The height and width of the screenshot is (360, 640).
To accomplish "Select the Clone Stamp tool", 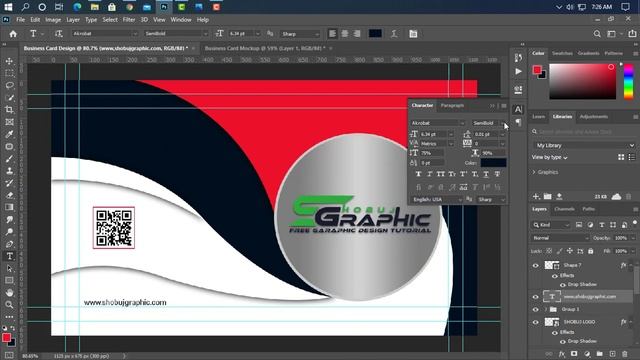I will (x=9, y=171).
